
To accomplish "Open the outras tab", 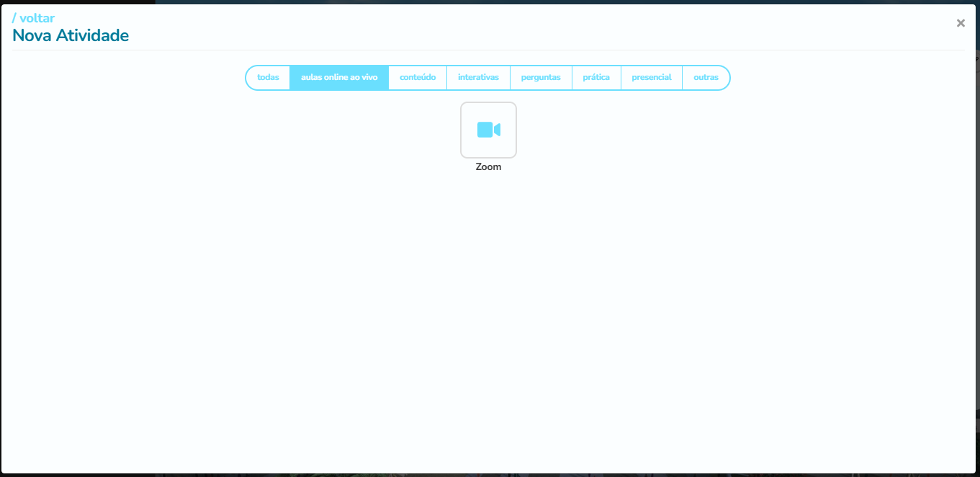I will click(706, 78).
